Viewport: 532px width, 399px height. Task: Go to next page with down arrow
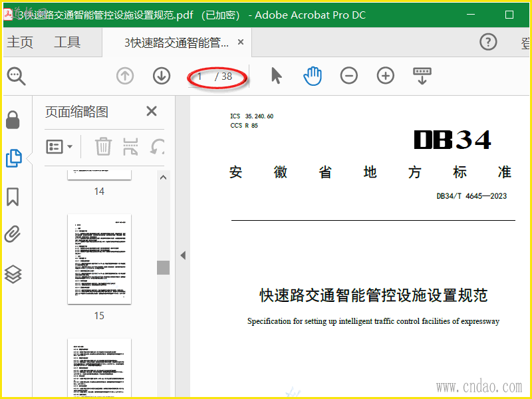pyautogui.click(x=162, y=76)
